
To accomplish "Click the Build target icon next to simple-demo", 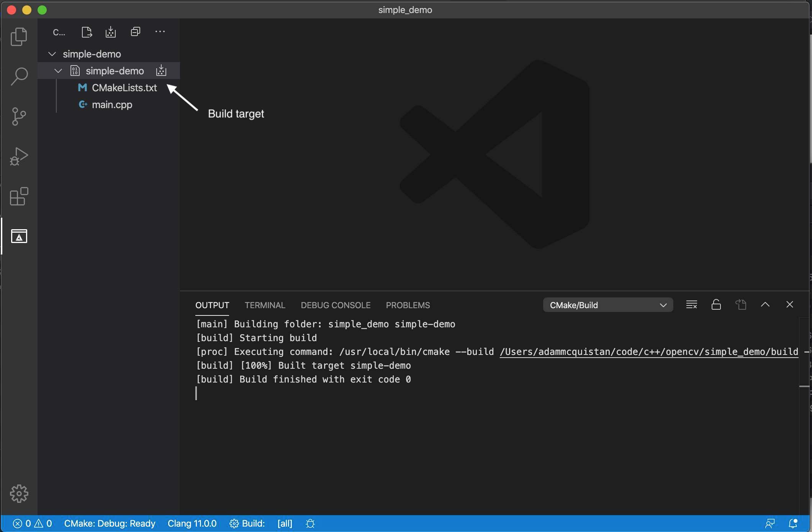I will point(161,71).
